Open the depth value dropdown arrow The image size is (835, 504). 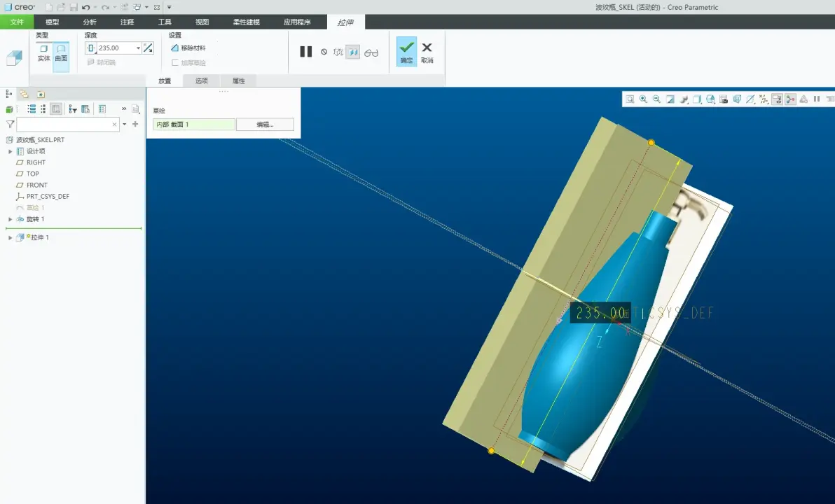[x=138, y=48]
